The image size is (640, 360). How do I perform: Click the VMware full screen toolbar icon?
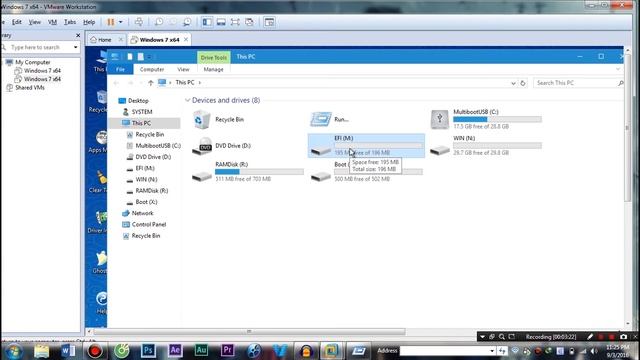[x=235, y=22]
